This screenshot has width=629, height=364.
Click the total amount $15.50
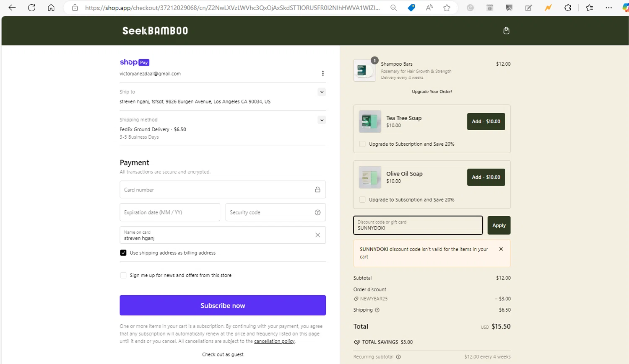pyautogui.click(x=501, y=326)
